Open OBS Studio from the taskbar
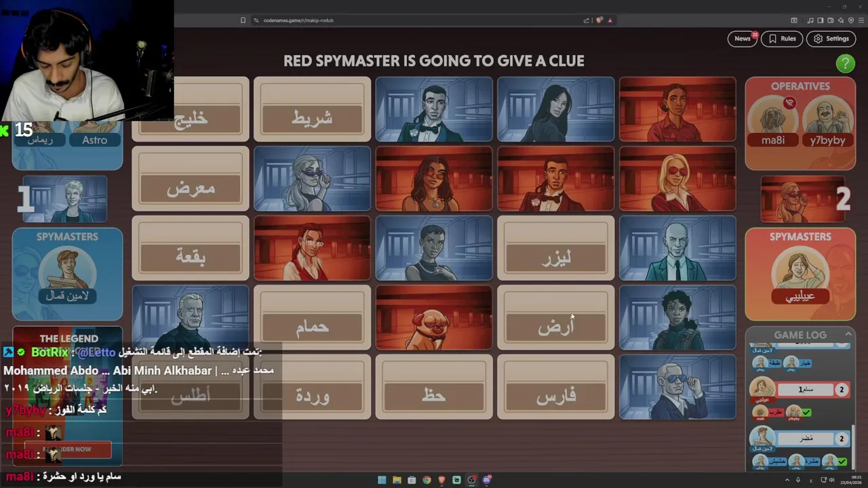 pos(471,480)
